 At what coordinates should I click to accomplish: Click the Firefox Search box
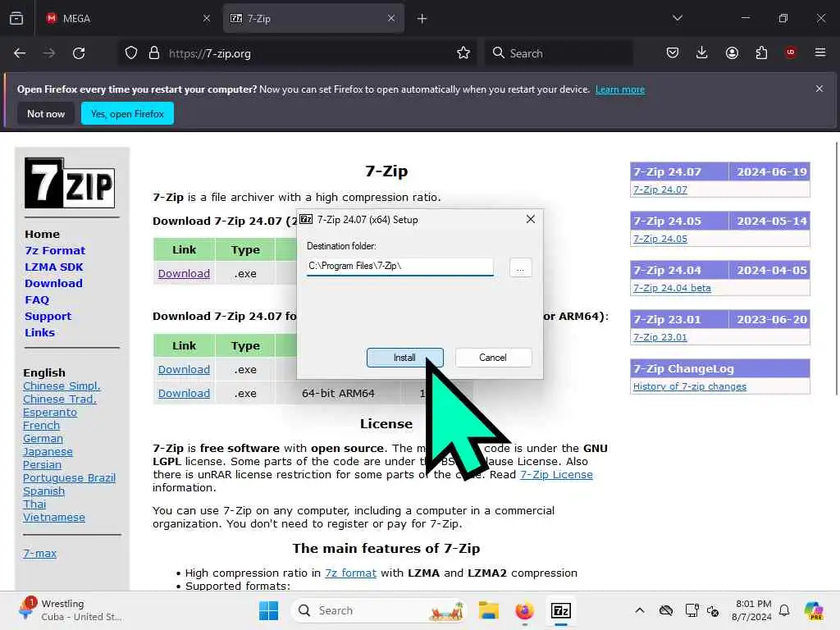pyautogui.click(x=559, y=53)
